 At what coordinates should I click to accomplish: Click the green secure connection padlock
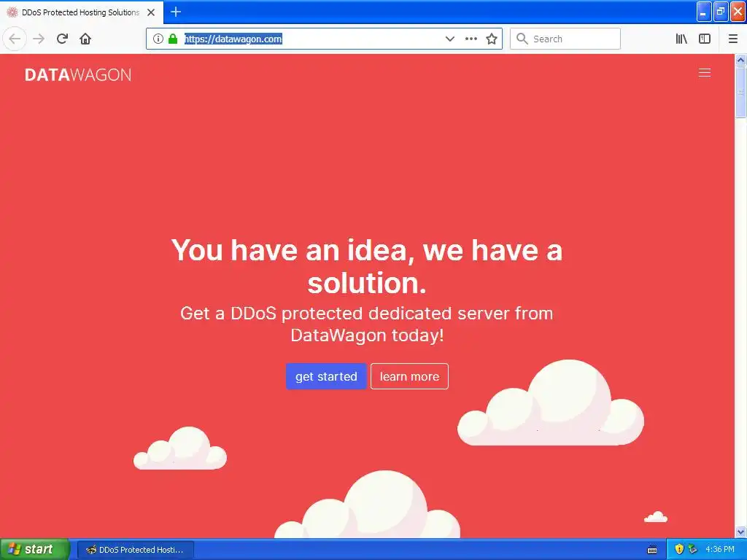tap(173, 39)
